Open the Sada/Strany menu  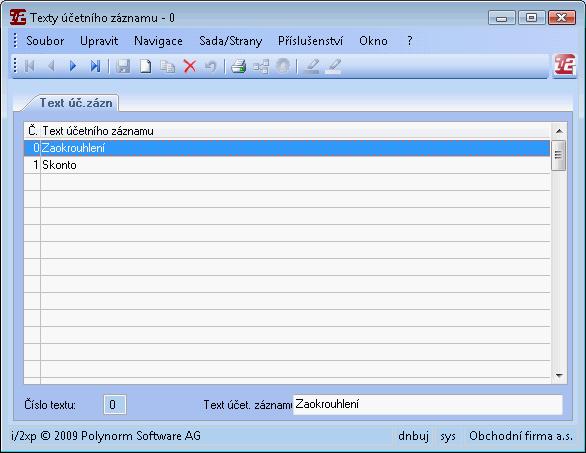coord(231,41)
